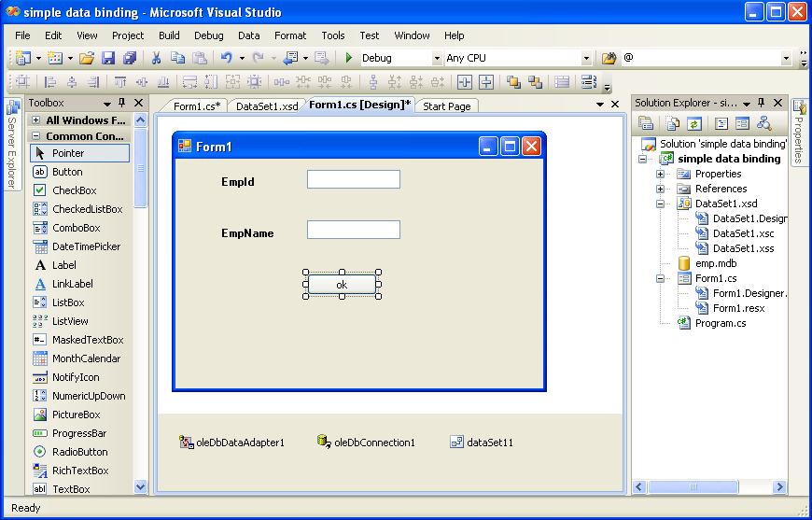Click the Save All toolbar icon
This screenshot has width=812, height=520.
click(x=130, y=58)
